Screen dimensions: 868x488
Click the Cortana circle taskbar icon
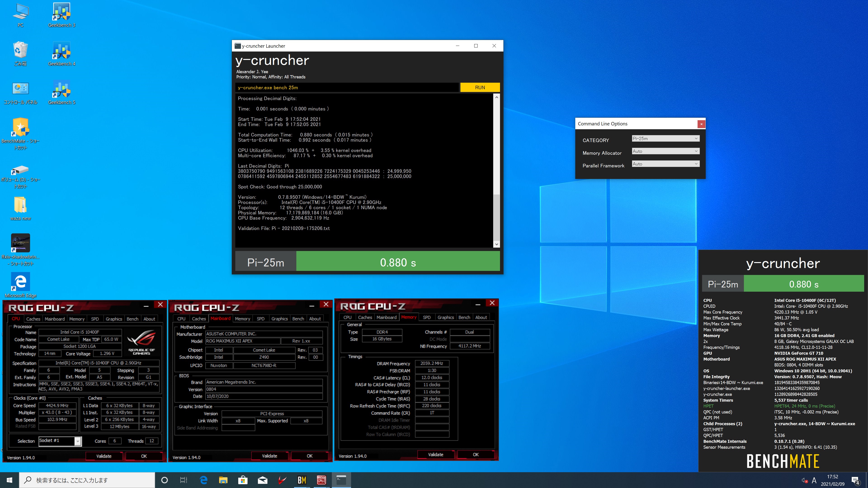(x=164, y=480)
